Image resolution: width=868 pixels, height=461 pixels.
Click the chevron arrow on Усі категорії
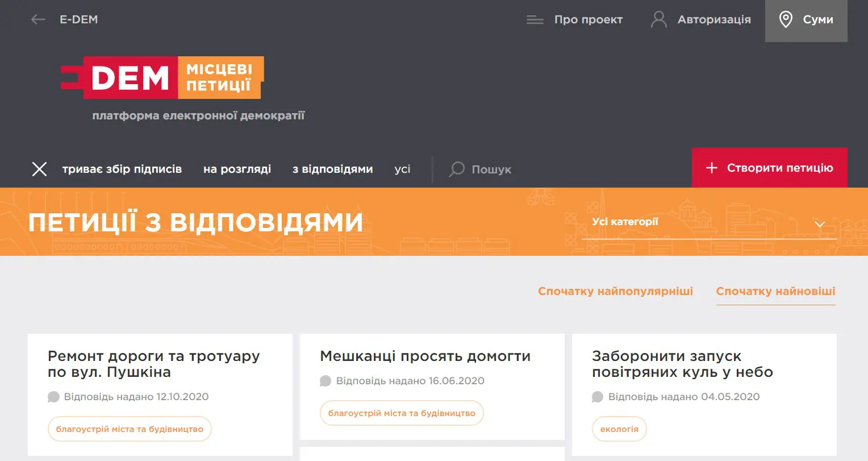(819, 223)
